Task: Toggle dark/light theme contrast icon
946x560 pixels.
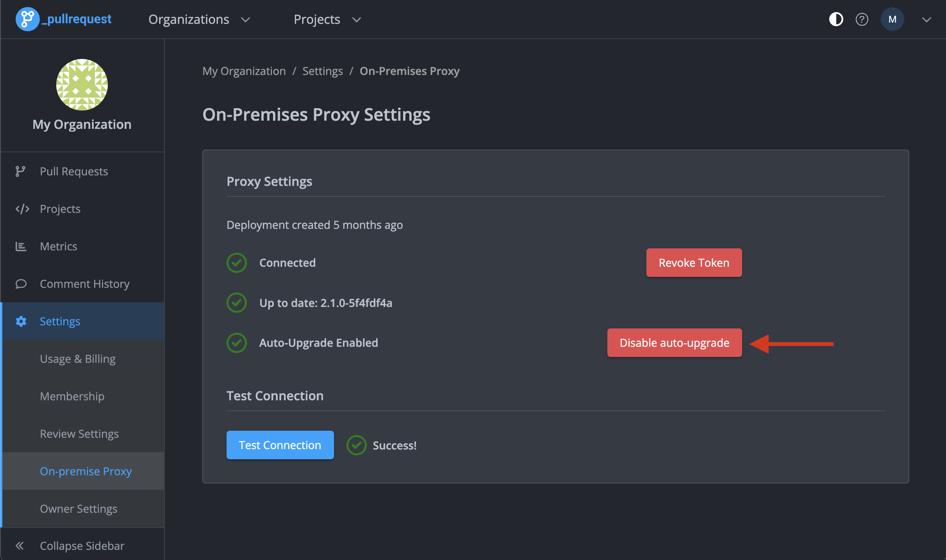Action: 836,19
